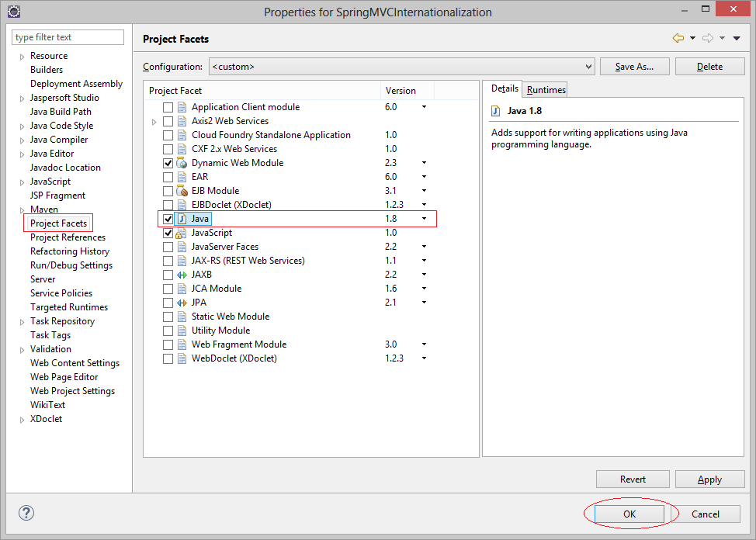Viewport: 756px width, 540px height.
Task: Click the CXF 2.x Web Services icon
Action: coord(182,149)
